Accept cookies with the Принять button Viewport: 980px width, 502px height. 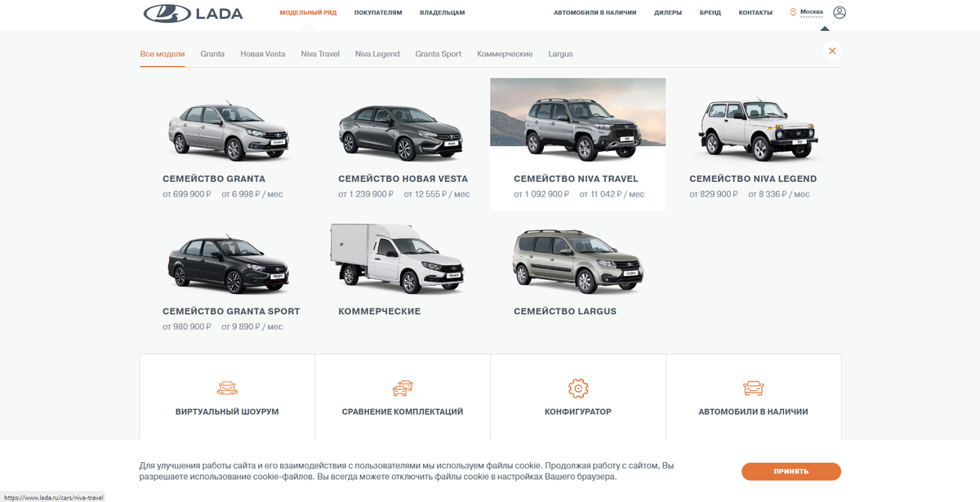(x=791, y=472)
